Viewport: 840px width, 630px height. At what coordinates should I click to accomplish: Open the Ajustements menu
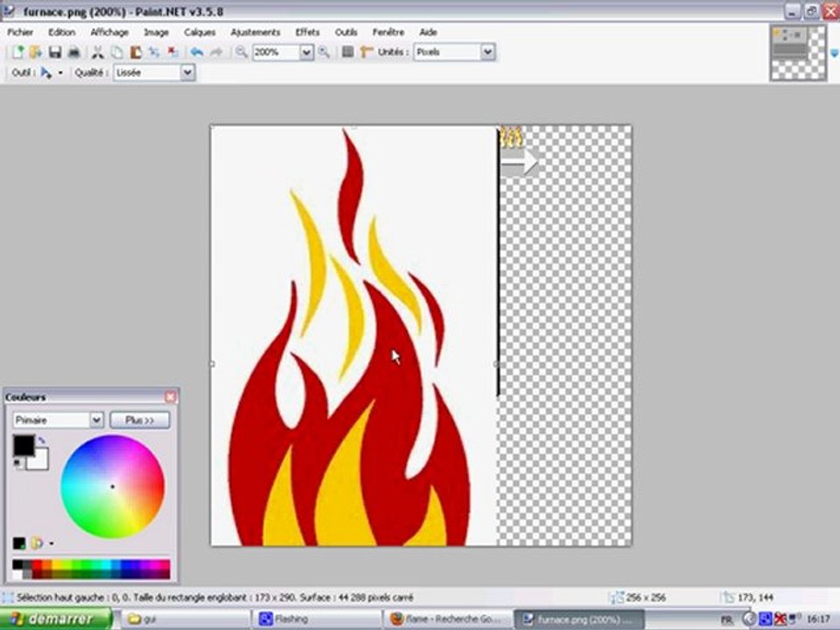(255, 32)
